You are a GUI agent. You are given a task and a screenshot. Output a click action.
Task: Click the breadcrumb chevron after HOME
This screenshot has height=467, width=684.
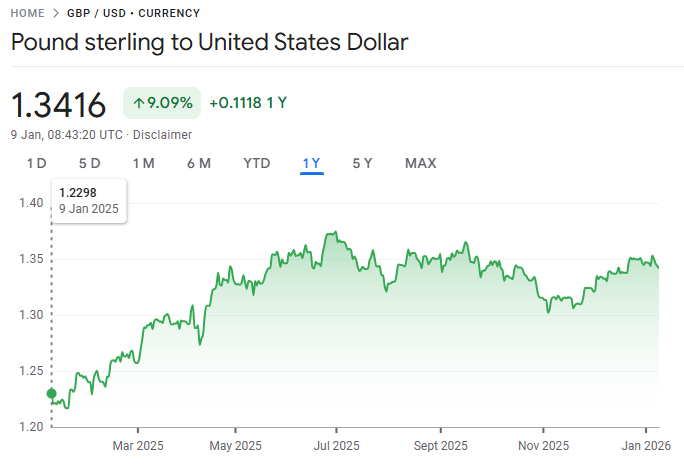coord(57,13)
